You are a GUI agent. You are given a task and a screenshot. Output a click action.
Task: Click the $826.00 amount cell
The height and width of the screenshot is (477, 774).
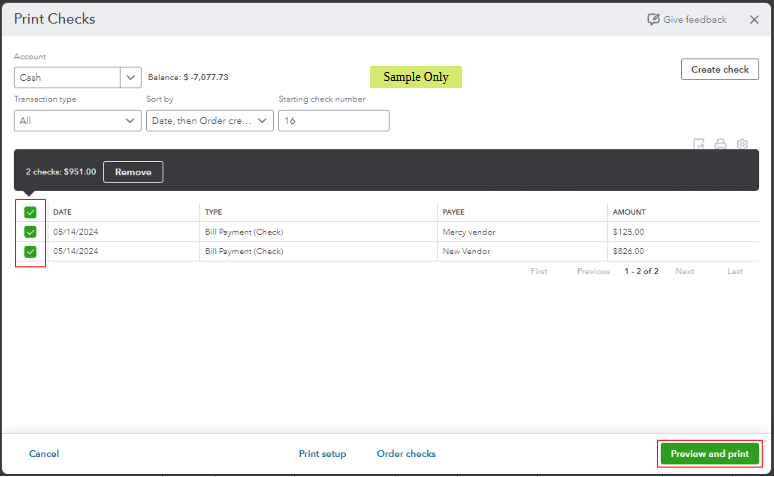coord(628,251)
